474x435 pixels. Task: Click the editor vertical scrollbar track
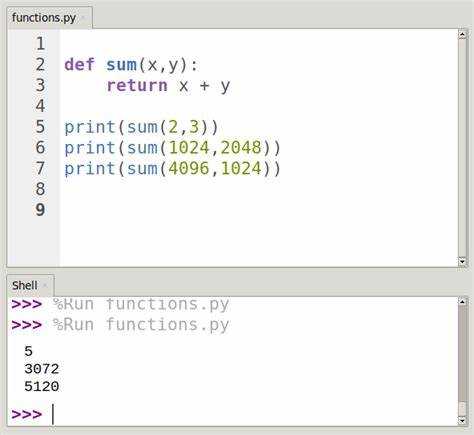click(462, 148)
